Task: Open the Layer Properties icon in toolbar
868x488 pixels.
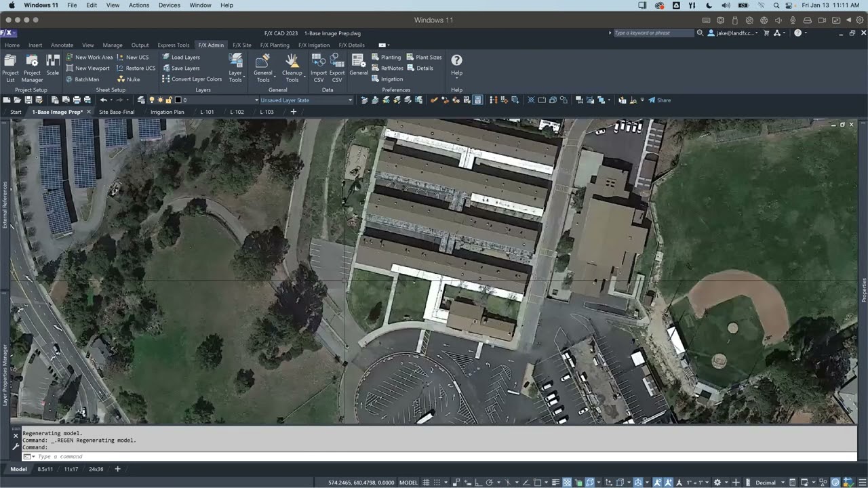Action: point(141,100)
